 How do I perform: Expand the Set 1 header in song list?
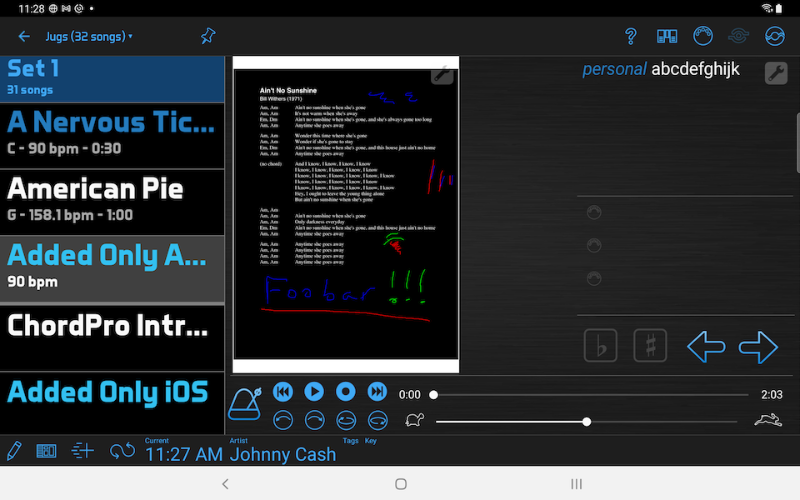click(112, 78)
